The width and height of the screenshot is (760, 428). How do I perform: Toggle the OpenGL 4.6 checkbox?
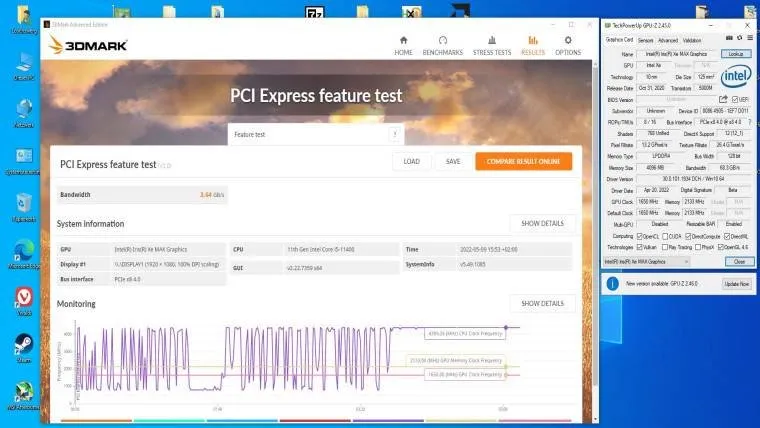coord(721,247)
